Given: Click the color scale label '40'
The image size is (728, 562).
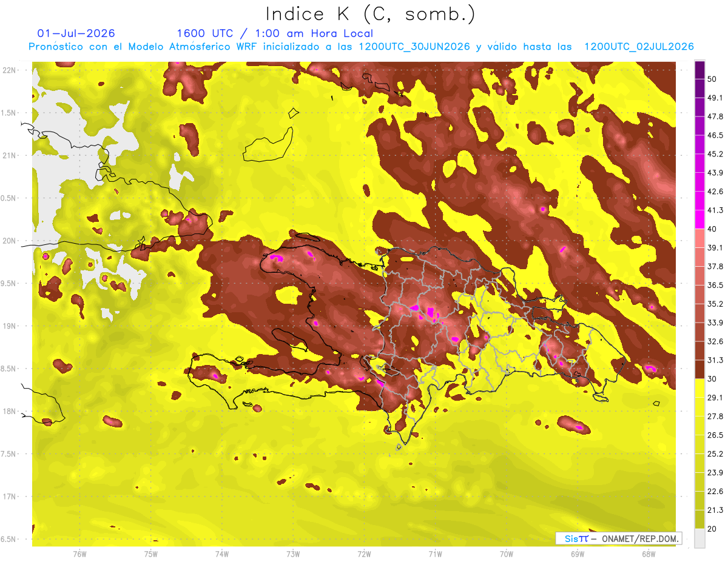Looking at the screenshot, I should pos(712,229).
